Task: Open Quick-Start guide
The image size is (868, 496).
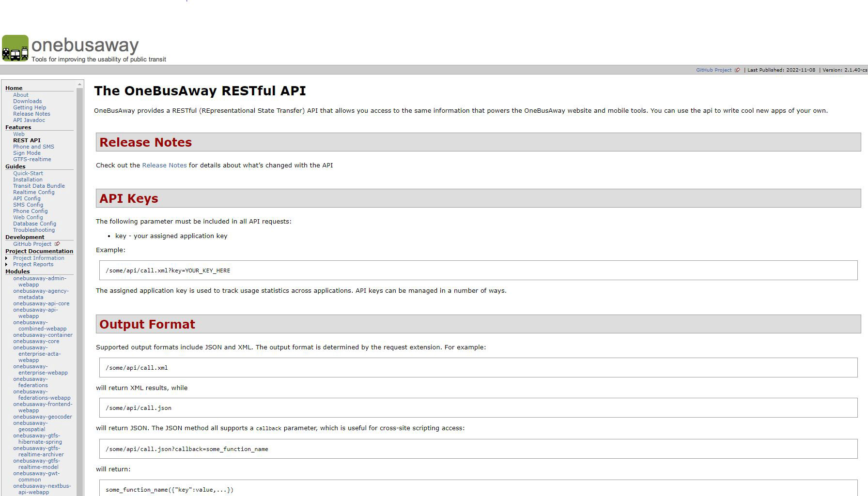Action: click(28, 173)
